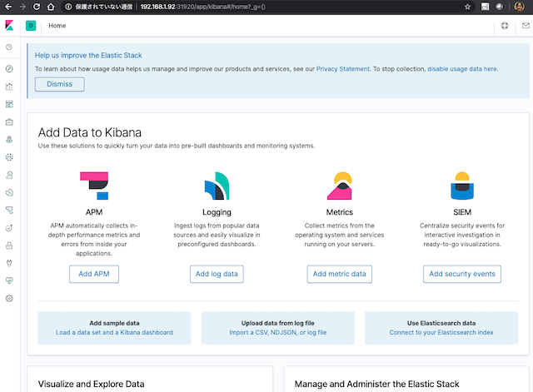
Task: Open Logs icon in sidebar
Action: (x=9, y=192)
